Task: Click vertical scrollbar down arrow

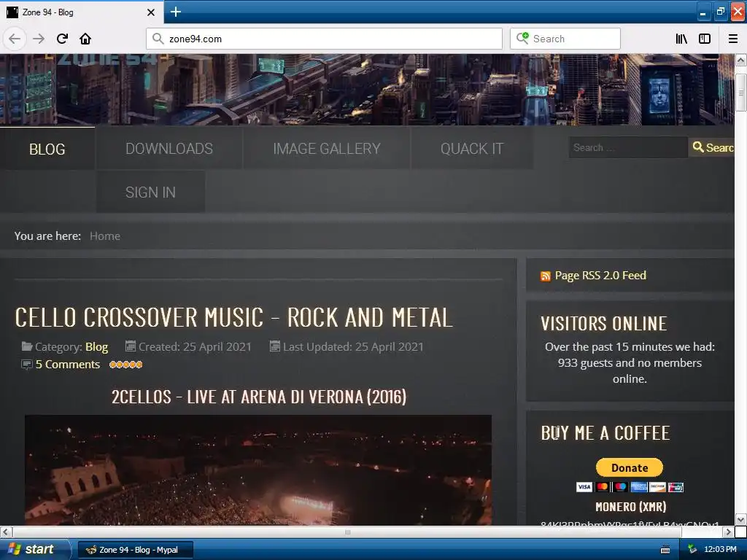Action: tap(741, 519)
